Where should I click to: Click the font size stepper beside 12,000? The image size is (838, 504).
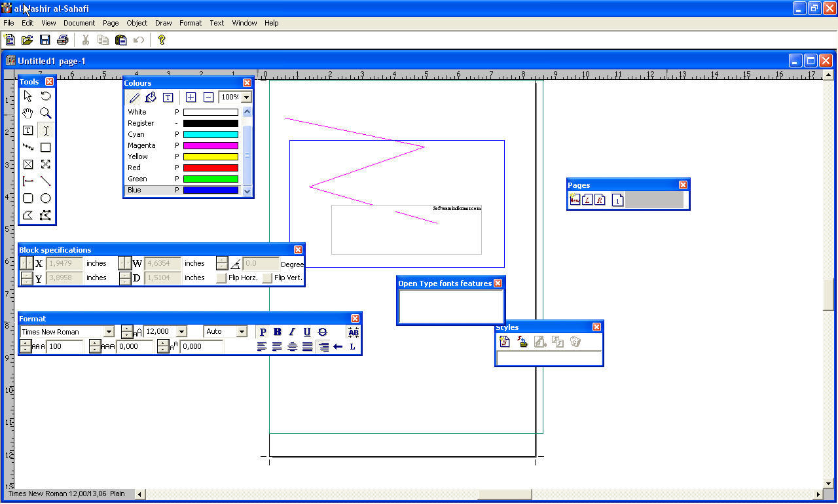(x=127, y=332)
